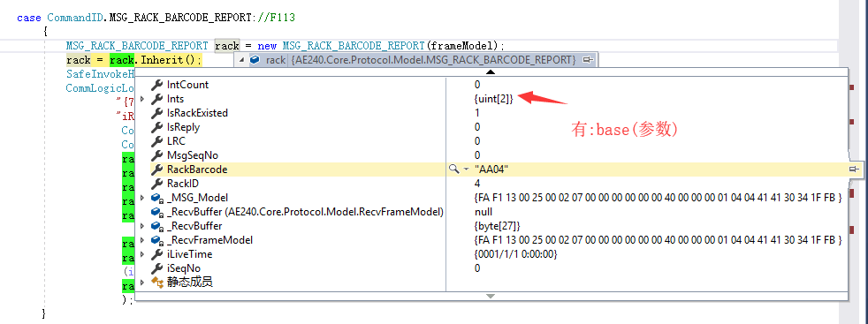Image resolution: width=868 pixels, height=324 pixels.
Task: Click the _RecvFrameModel hex bytes value
Action: (659, 240)
